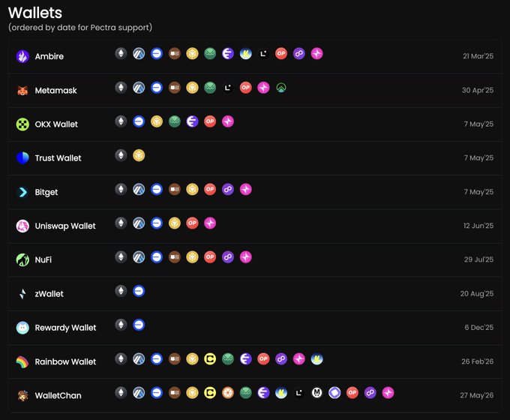Click red OP Optimism icon in Ambire row
Image resolution: width=510 pixels, height=420 pixels.
coord(281,53)
